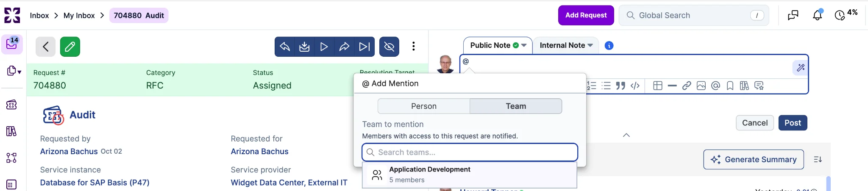Screen dimensions: 868x191
Task: Click the bookmark icon in the editor toolbar
Action: [730, 86]
